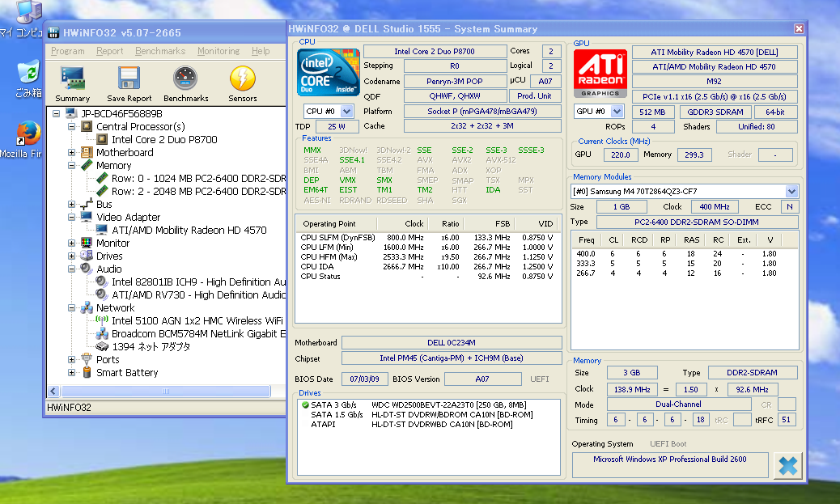
Task: Click the Penryn-3M POP codename field
Action: coord(455,82)
